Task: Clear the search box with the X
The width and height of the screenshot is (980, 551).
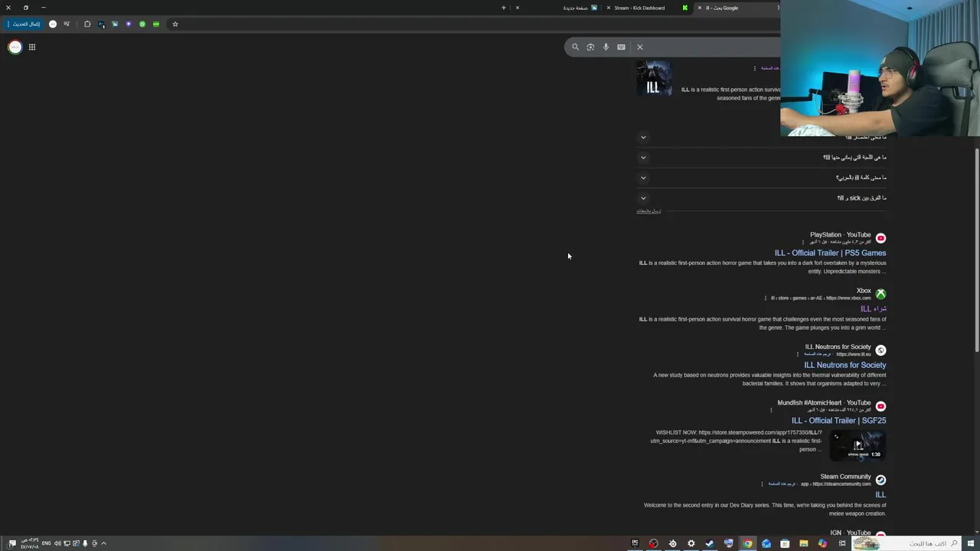Action: (640, 47)
